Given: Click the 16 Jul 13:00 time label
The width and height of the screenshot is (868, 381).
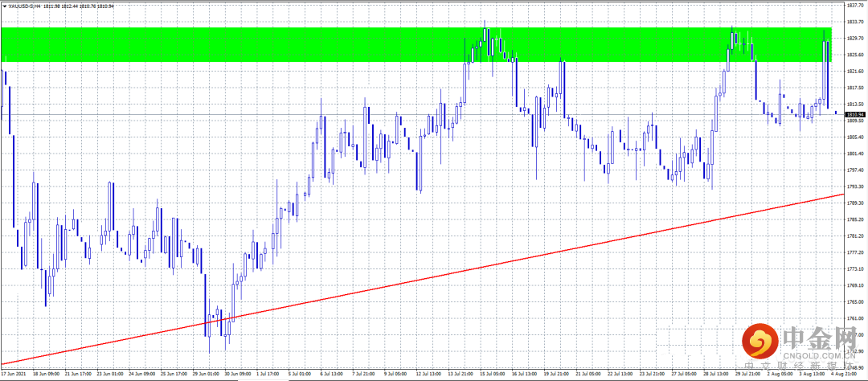Looking at the screenshot, I should [523, 374].
